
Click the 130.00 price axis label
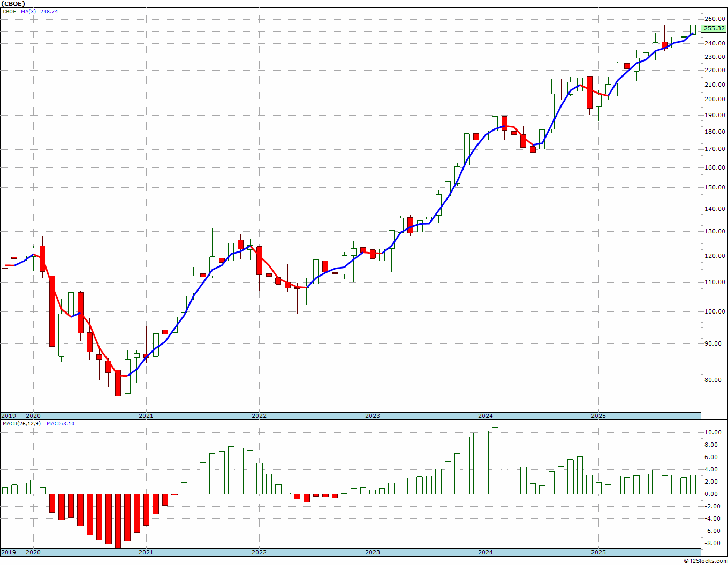[x=714, y=231]
